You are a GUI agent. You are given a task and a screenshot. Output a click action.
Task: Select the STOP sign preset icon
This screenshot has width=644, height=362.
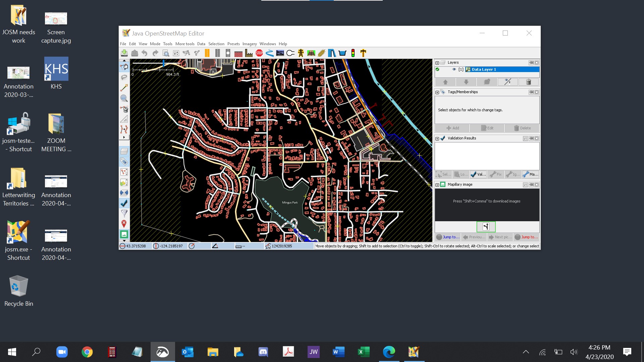click(259, 53)
